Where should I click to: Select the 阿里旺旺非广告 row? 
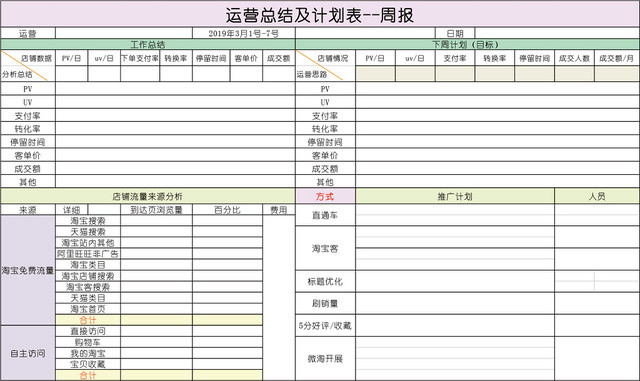coord(88,254)
